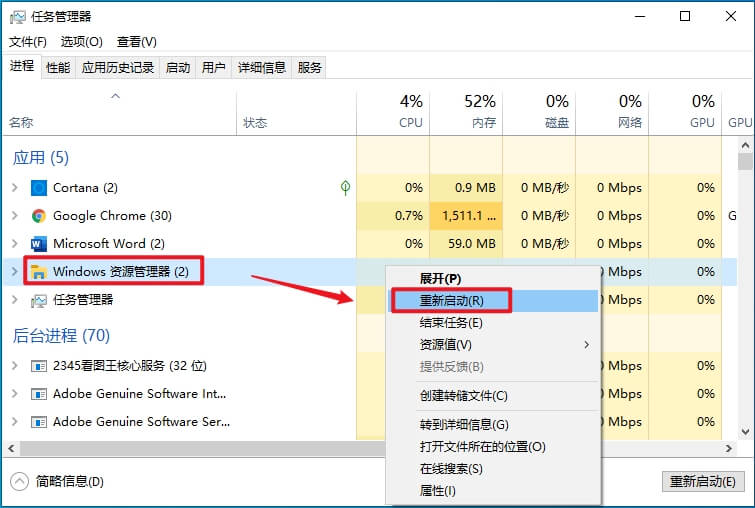Open the 资源值(V) submenu
This screenshot has width=755, height=508.
click(446, 344)
